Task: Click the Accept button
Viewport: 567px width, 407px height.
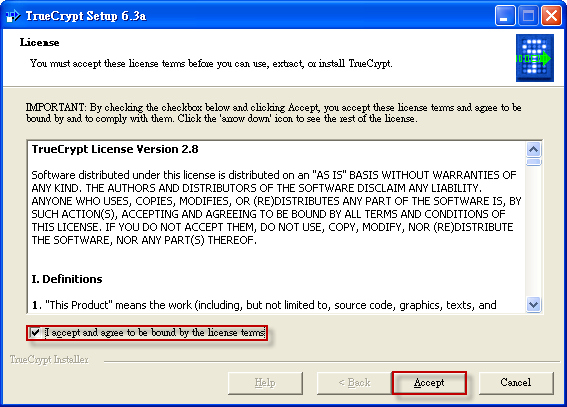Action: coord(429,382)
